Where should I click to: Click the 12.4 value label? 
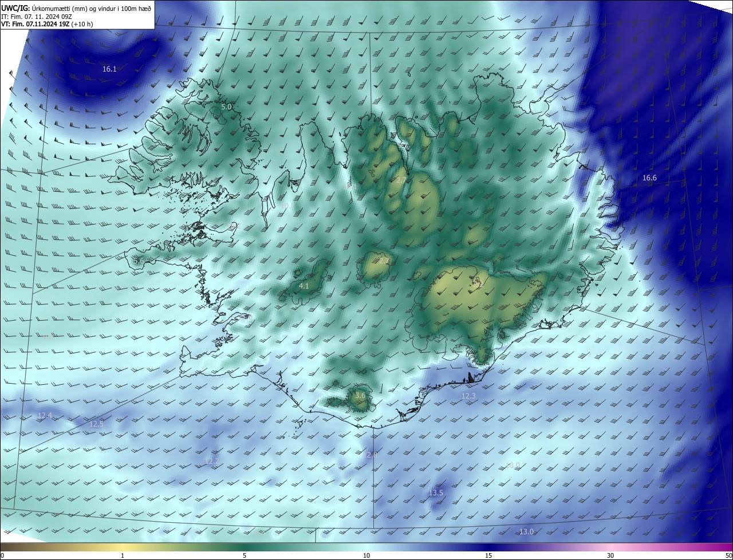pyautogui.click(x=45, y=415)
